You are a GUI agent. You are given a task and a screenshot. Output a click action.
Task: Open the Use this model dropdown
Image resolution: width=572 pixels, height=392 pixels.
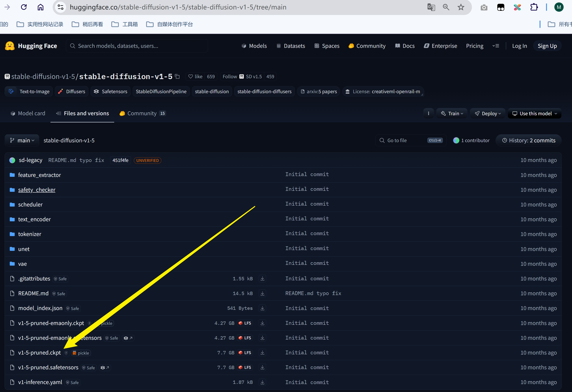pos(535,113)
